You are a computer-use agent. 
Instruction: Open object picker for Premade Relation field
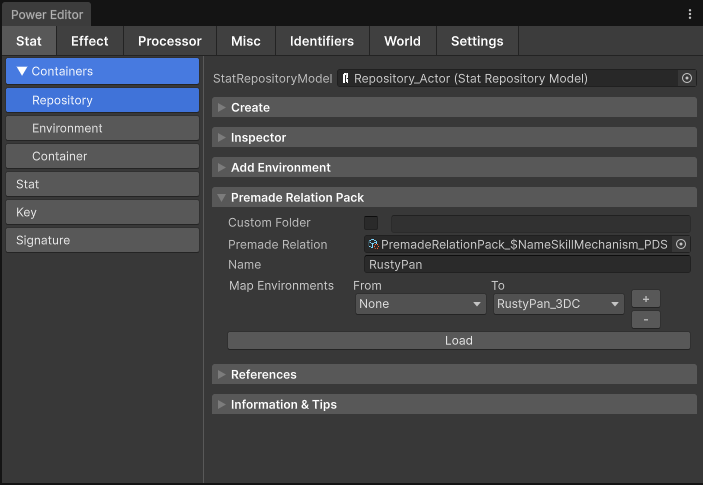point(681,244)
